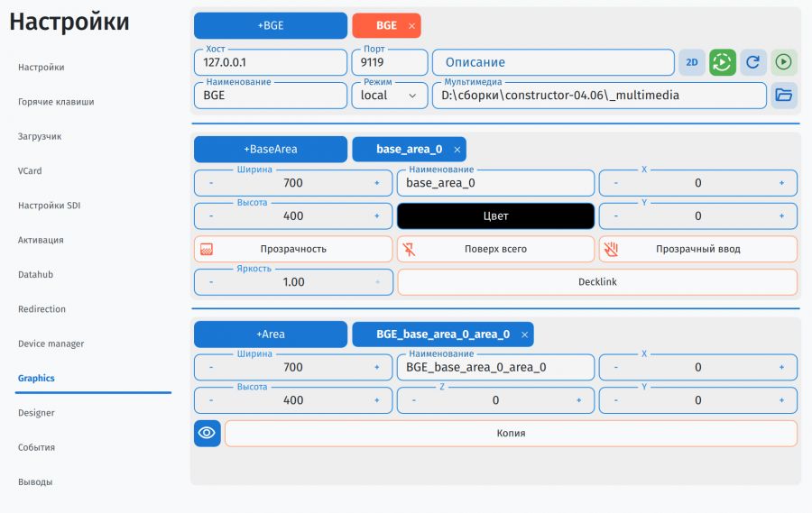Click the 2D mode icon button
The height and width of the screenshot is (513, 812).
(692, 62)
